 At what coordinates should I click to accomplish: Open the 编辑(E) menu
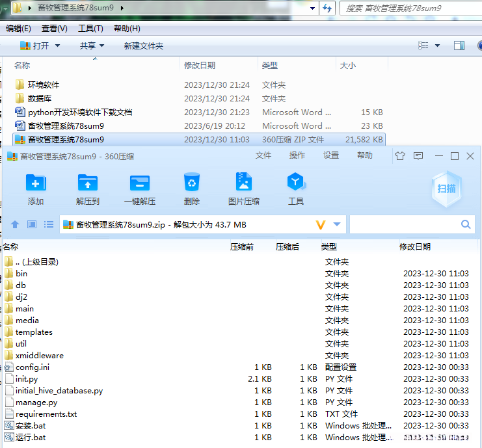[18, 29]
